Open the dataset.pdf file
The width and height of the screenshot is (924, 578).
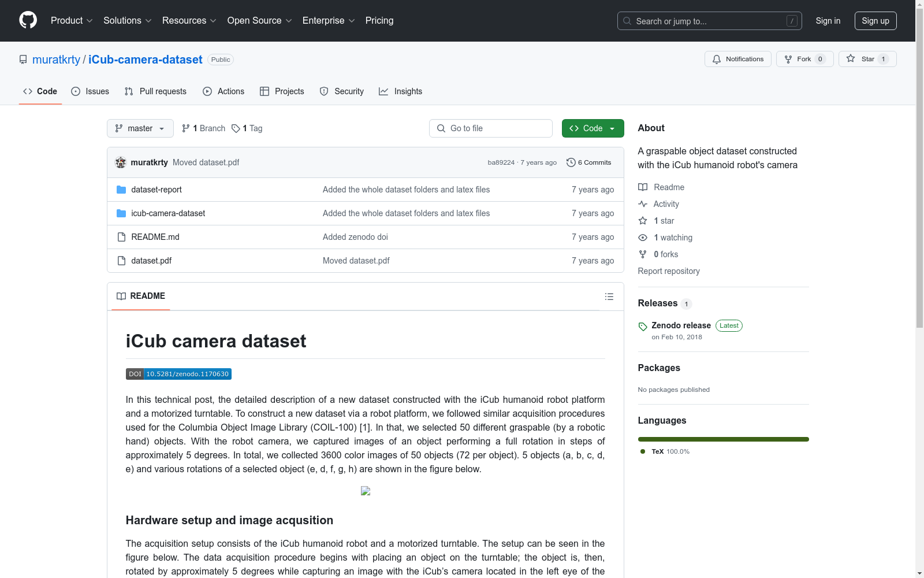(151, 261)
